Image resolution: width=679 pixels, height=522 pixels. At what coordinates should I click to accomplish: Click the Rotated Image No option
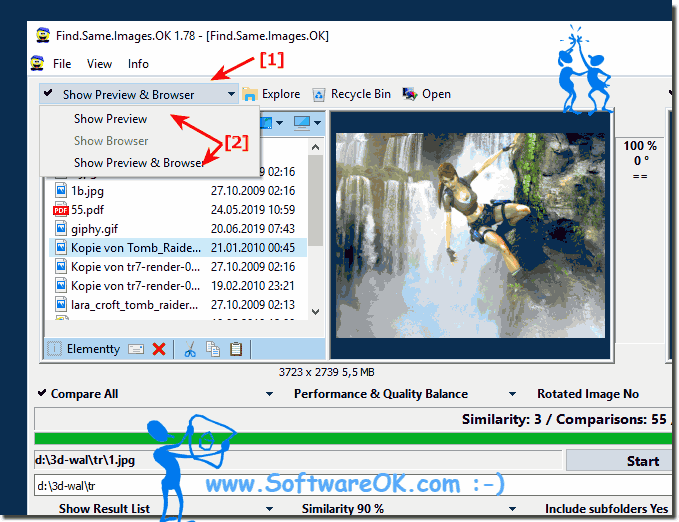coord(588,394)
